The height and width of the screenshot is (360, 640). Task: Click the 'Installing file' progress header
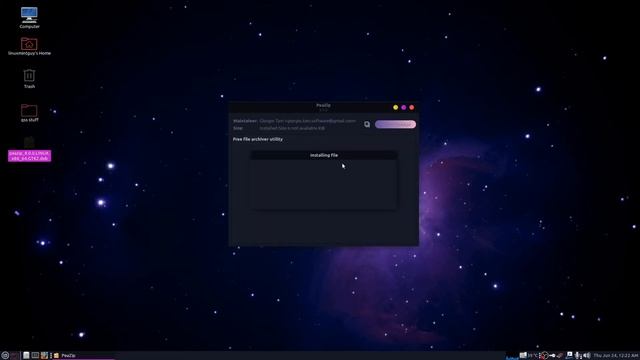coord(324,155)
